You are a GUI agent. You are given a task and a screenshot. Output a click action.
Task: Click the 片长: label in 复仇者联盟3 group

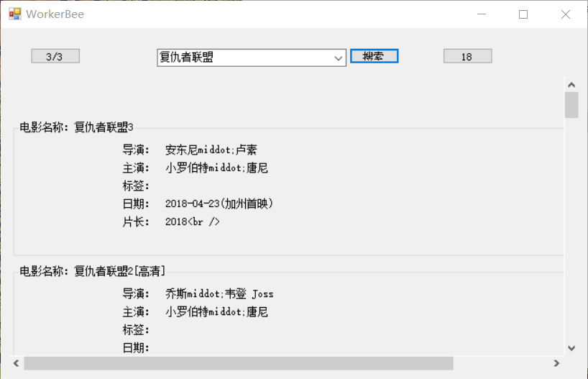136,222
